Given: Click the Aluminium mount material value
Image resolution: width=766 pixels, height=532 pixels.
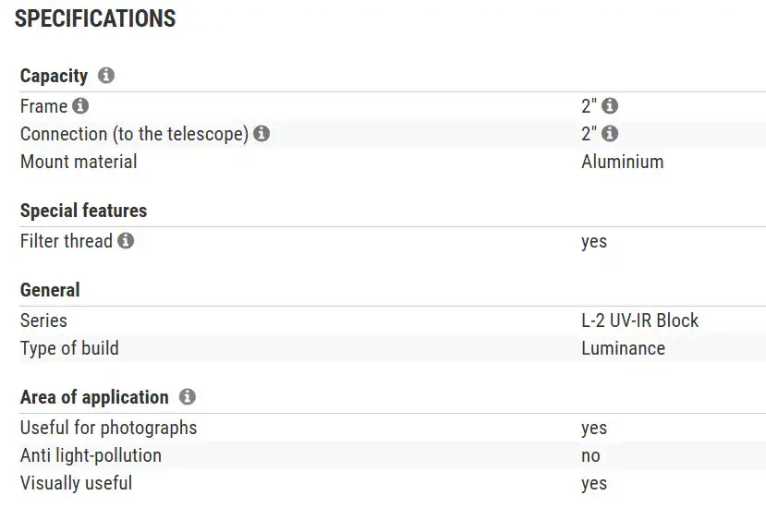Looking at the screenshot, I should (622, 162).
